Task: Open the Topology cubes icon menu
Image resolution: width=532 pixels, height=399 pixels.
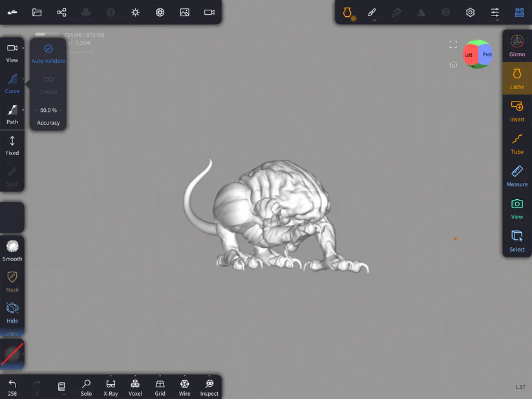Action: (x=86, y=12)
